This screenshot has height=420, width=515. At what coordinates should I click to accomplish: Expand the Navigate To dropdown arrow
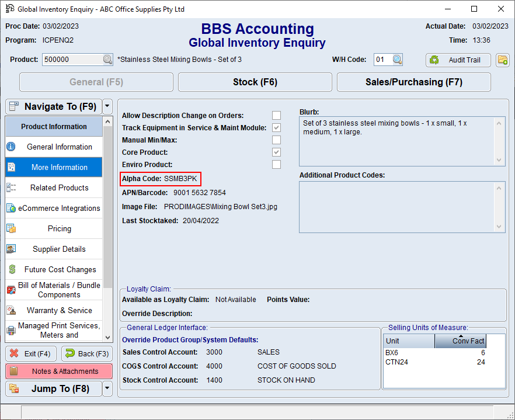click(106, 106)
